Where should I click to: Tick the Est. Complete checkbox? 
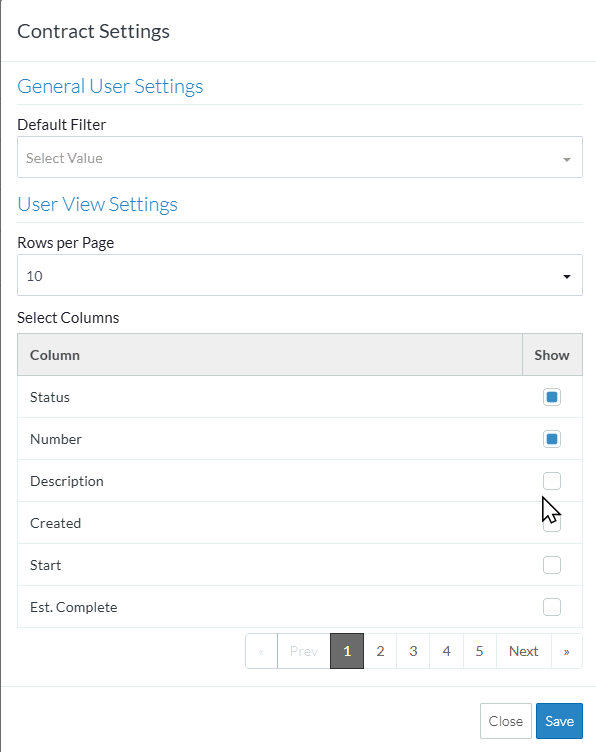(551, 607)
